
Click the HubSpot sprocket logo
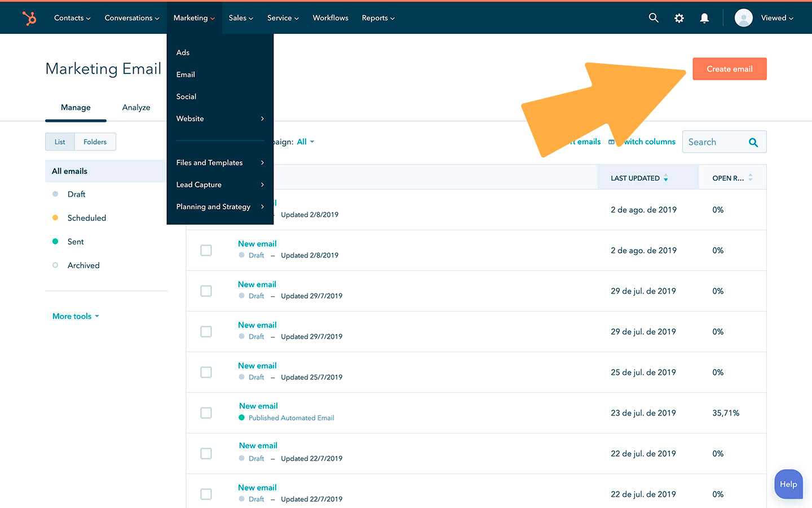point(29,18)
